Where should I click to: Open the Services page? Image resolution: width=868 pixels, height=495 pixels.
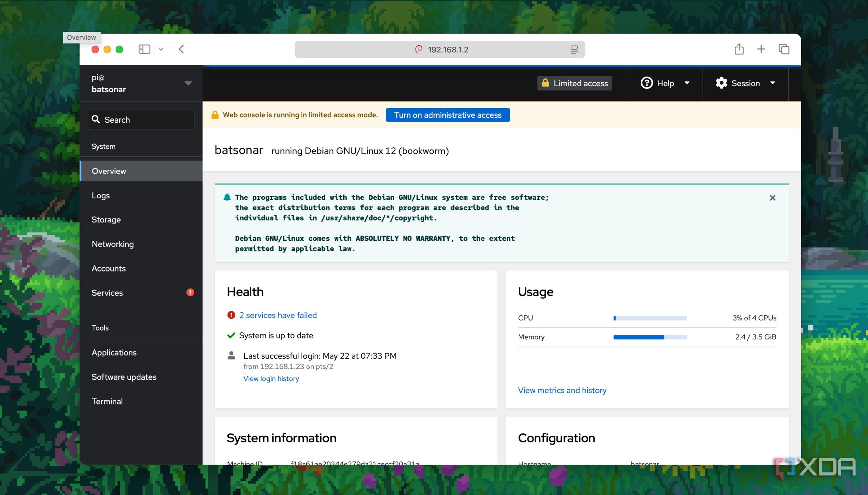pyautogui.click(x=141, y=293)
